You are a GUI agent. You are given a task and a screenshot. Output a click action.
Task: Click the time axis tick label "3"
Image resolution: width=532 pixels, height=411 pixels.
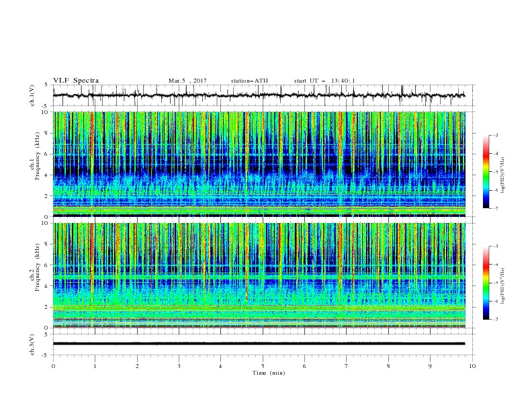(179, 366)
